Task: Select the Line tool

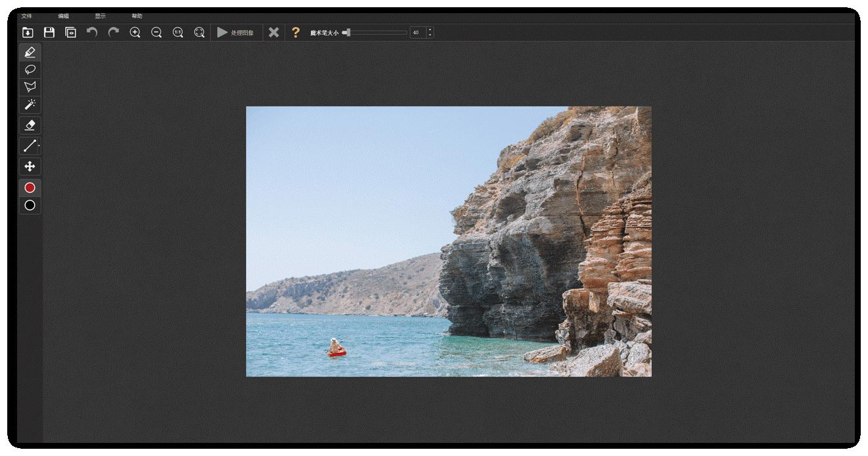Action: pos(30,146)
